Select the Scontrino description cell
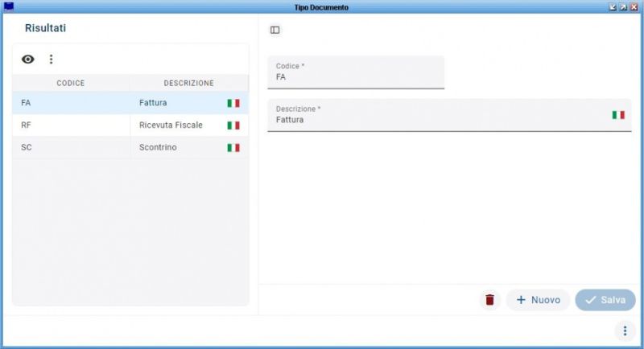 click(x=189, y=147)
